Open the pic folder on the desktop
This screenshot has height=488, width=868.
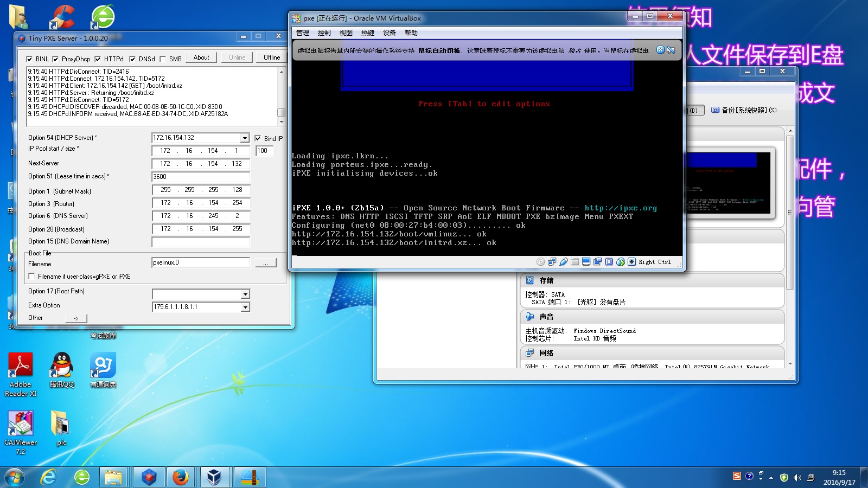point(61,428)
